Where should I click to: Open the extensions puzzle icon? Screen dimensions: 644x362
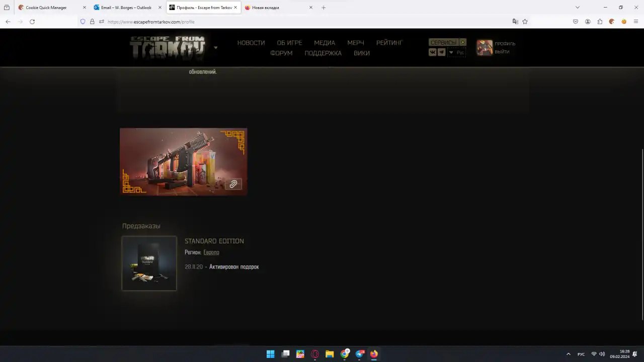tap(600, 22)
